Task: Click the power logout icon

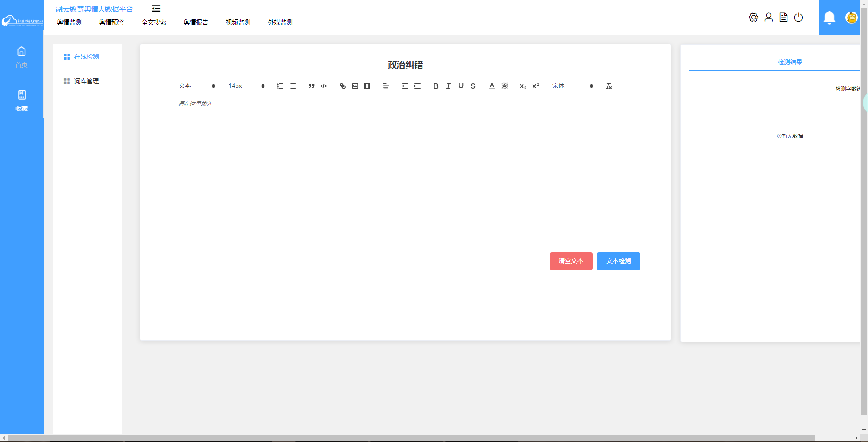Action: (x=799, y=18)
